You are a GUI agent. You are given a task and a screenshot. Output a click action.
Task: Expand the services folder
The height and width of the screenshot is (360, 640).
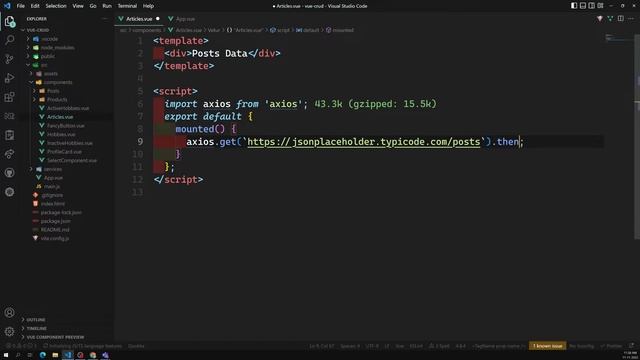[53, 169]
